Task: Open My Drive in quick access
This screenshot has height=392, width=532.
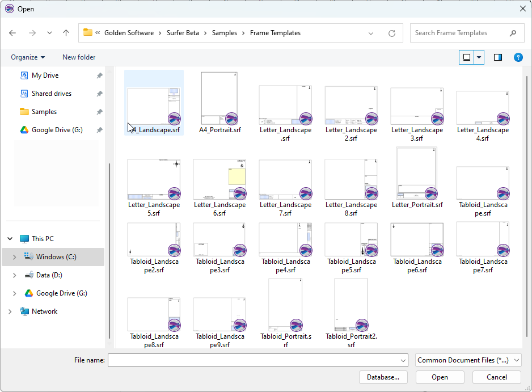Action: [x=45, y=75]
